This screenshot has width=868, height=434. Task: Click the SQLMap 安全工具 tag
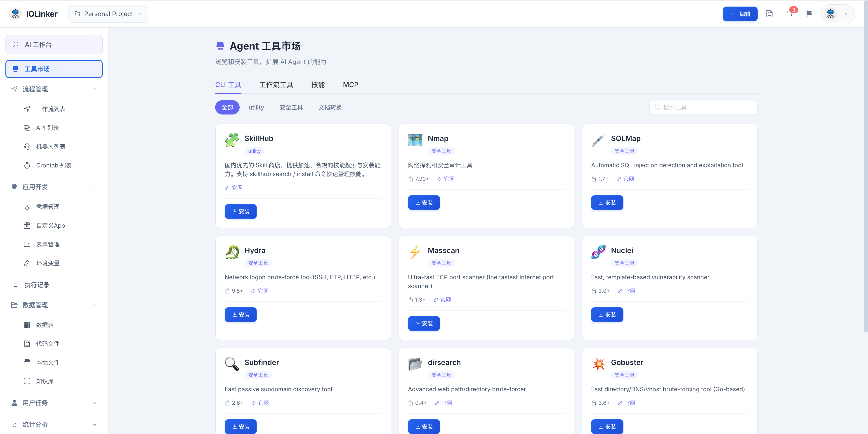pyautogui.click(x=624, y=151)
